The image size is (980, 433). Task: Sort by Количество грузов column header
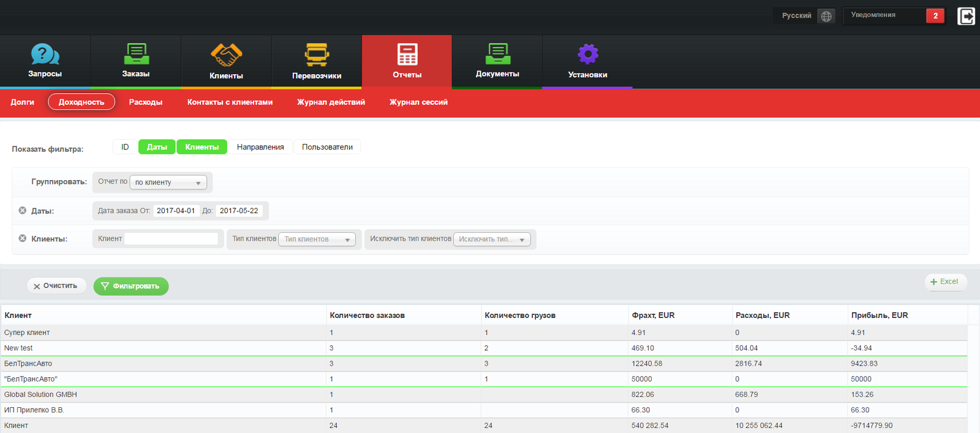520,315
